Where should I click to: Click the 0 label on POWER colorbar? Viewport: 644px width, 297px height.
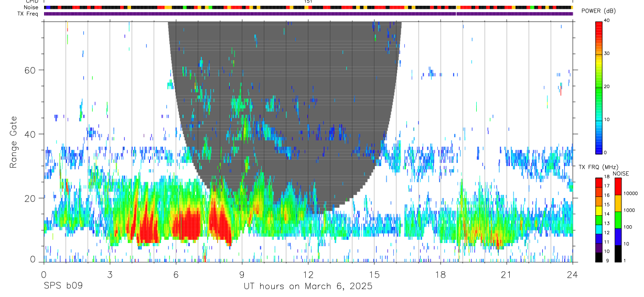605,152
